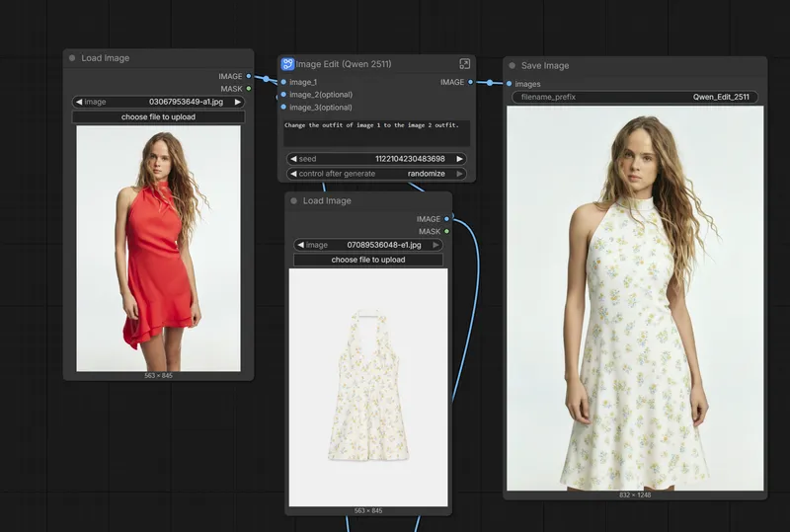Click the Qwen node logo icon
Image resolution: width=790 pixels, height=532 pixels.
coord(287,64)
